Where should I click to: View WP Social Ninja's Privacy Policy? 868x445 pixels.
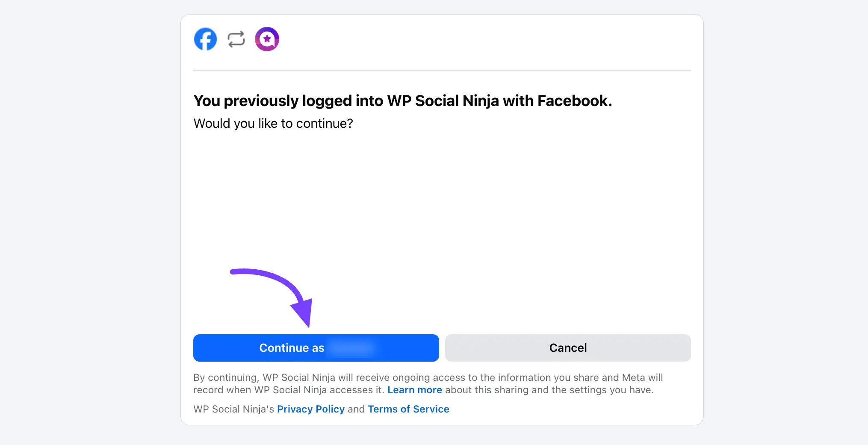(x=310, y=409)
